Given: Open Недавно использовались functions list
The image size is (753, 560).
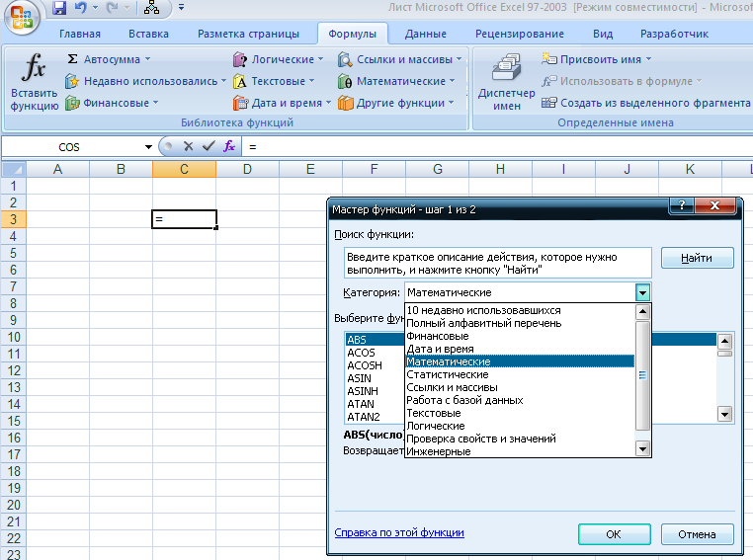Looking at the screenshot, I should (145, 81).
